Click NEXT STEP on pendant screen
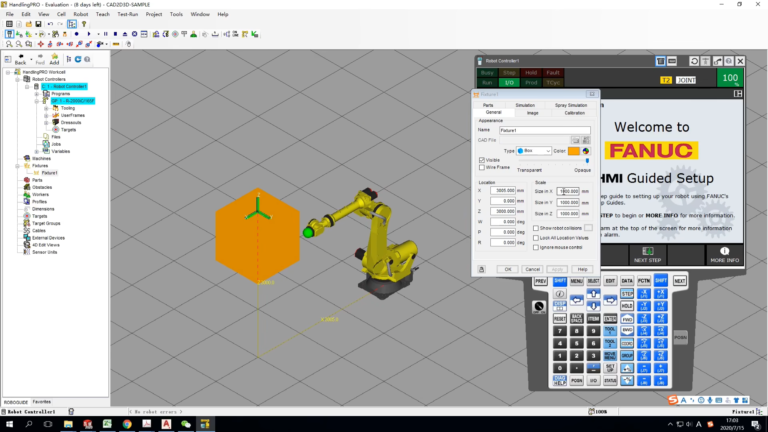 click(648, 255)
